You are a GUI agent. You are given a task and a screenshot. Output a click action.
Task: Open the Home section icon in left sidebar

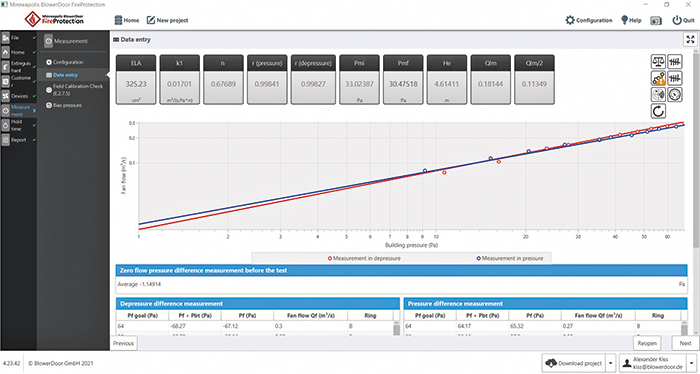click(5, 52)
